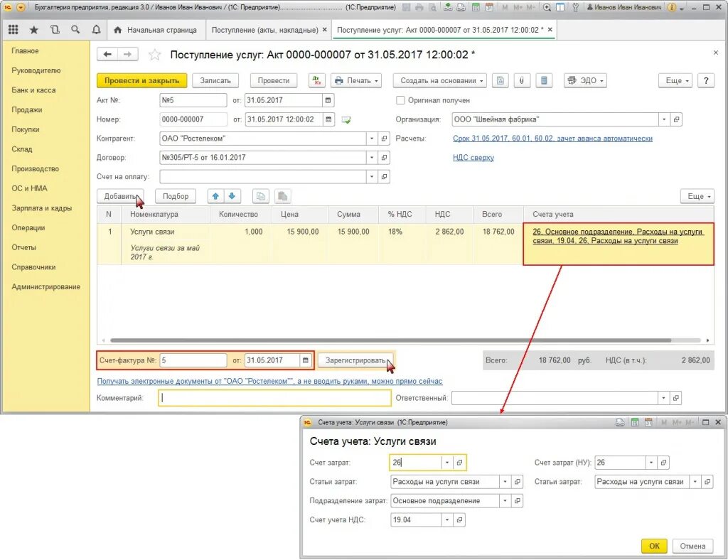
Task: Switch to Поступление (акты, накладные) tab
Action: 264,30
